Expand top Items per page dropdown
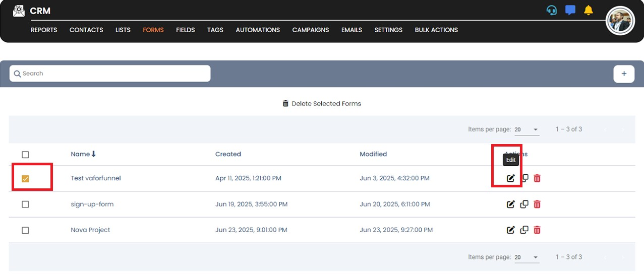The image size is (644, 274). click(526, 130)
